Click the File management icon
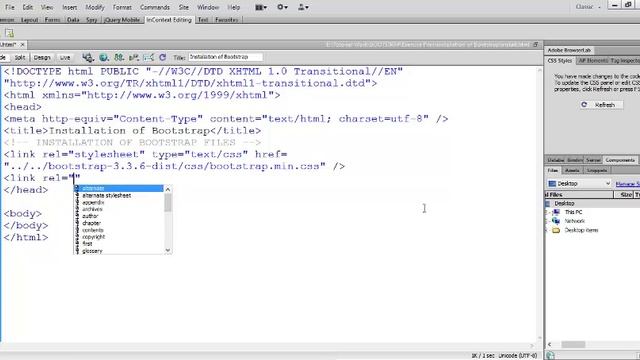 [119, 58]
